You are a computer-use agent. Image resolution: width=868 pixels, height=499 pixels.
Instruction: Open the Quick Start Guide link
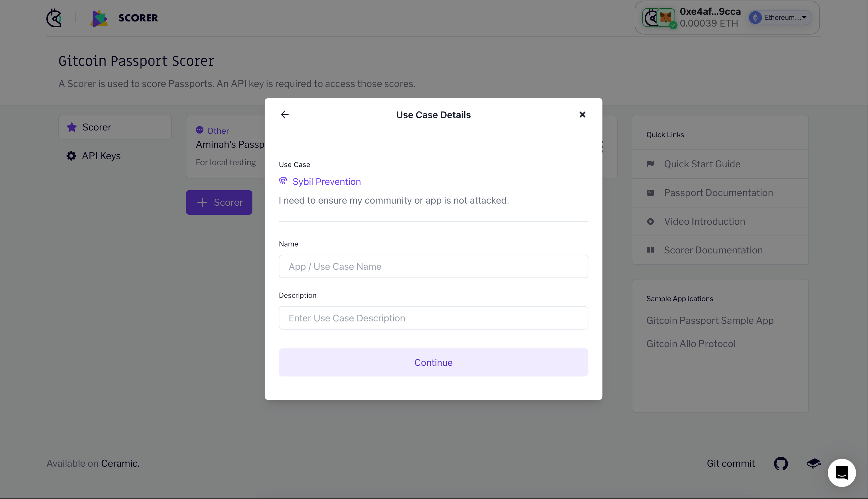tap(702, 164)
